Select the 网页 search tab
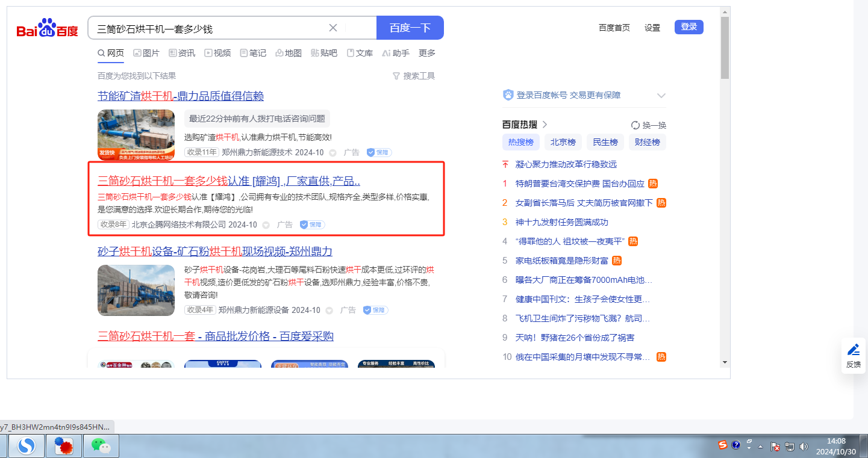 [x=111, y=53]
